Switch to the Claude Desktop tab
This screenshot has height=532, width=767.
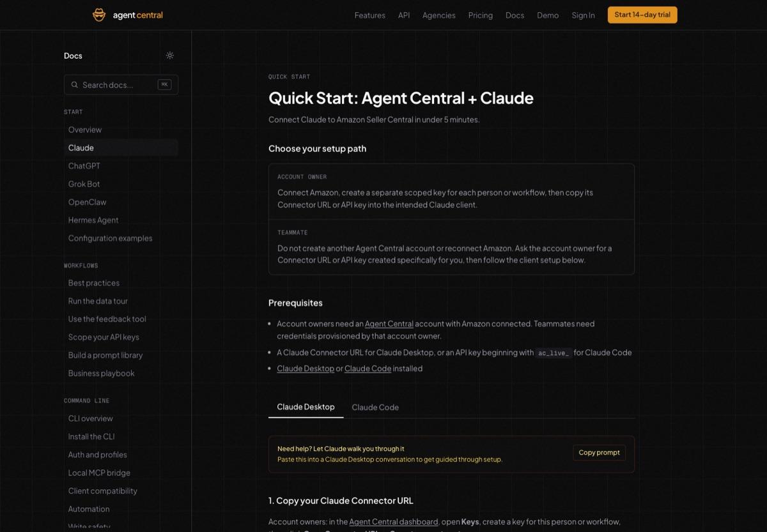(x=306, y=407)
